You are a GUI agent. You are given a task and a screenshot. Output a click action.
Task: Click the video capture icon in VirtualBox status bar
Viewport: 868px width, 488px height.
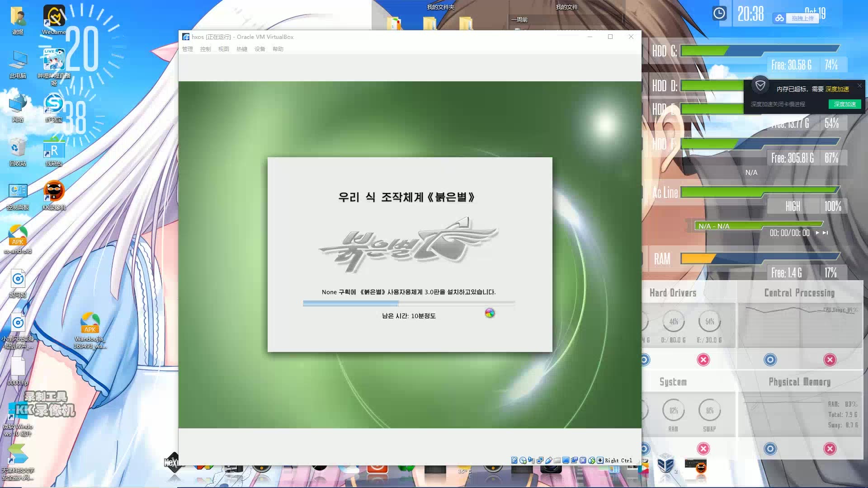coord(574,460)
